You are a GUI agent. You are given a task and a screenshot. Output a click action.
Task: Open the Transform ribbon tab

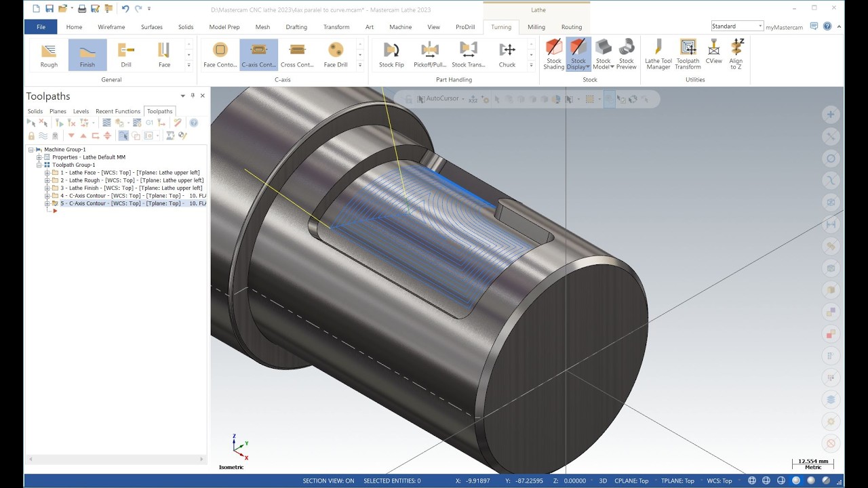tap(336, 27)
